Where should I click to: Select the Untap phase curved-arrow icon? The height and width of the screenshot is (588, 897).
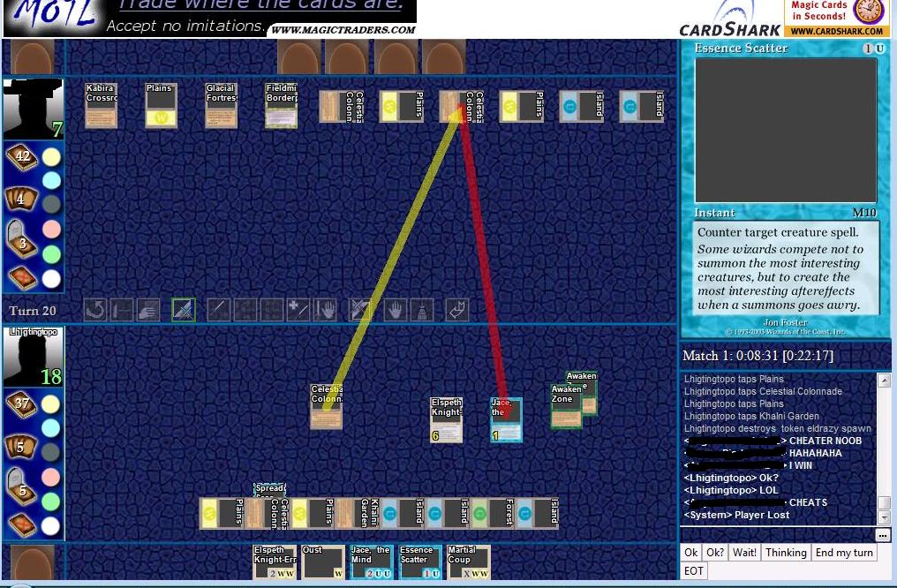[95, 310]
